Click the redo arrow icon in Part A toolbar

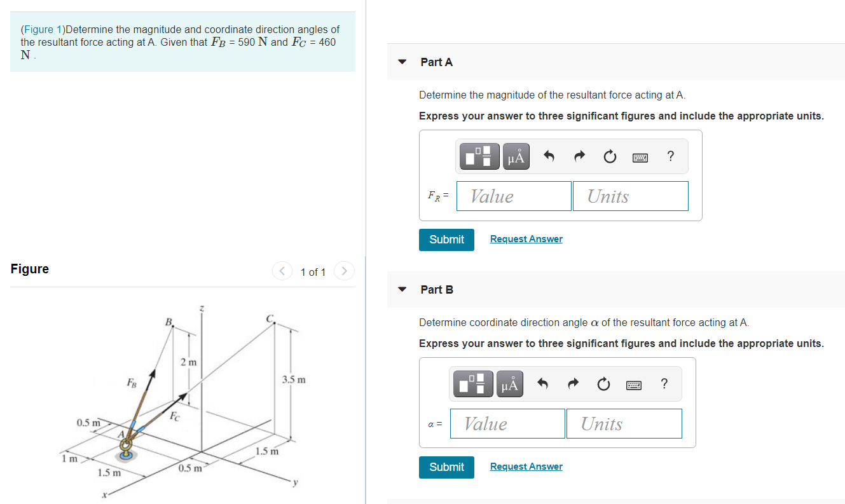579,156
